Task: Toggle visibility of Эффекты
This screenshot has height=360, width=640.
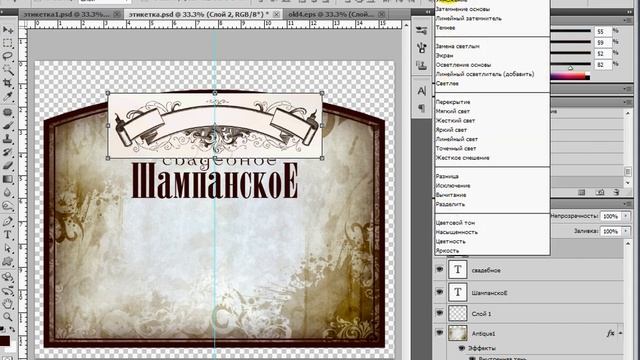Action: point(462,348)
